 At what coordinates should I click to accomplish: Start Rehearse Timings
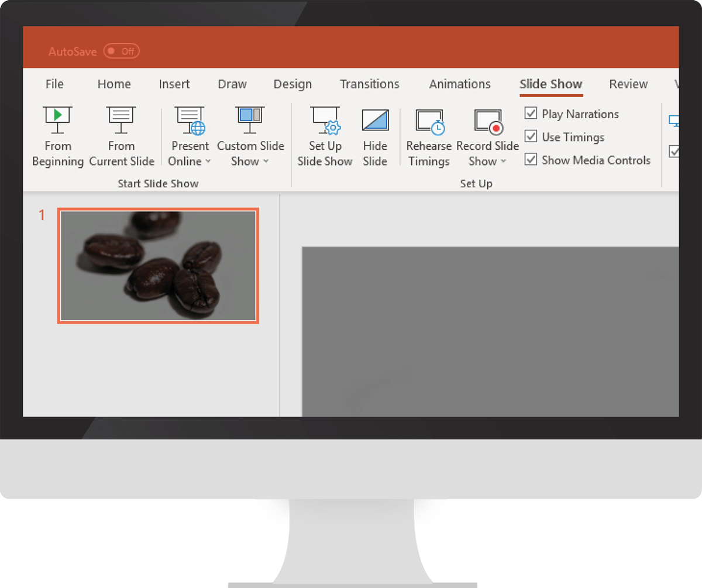click(x=429, y=122)
